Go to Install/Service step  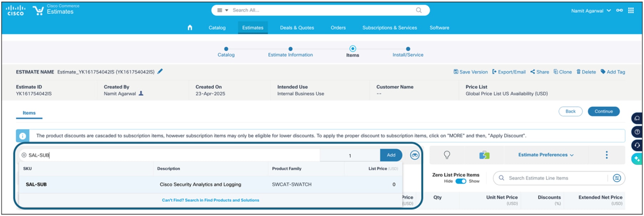click(x=408, y=52)
